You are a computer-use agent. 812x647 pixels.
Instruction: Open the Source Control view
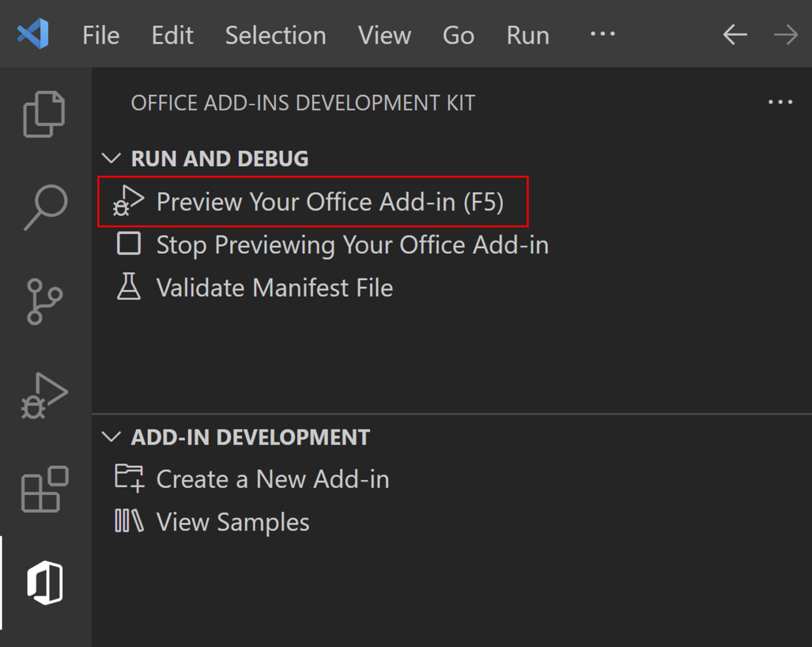(44, 300)
